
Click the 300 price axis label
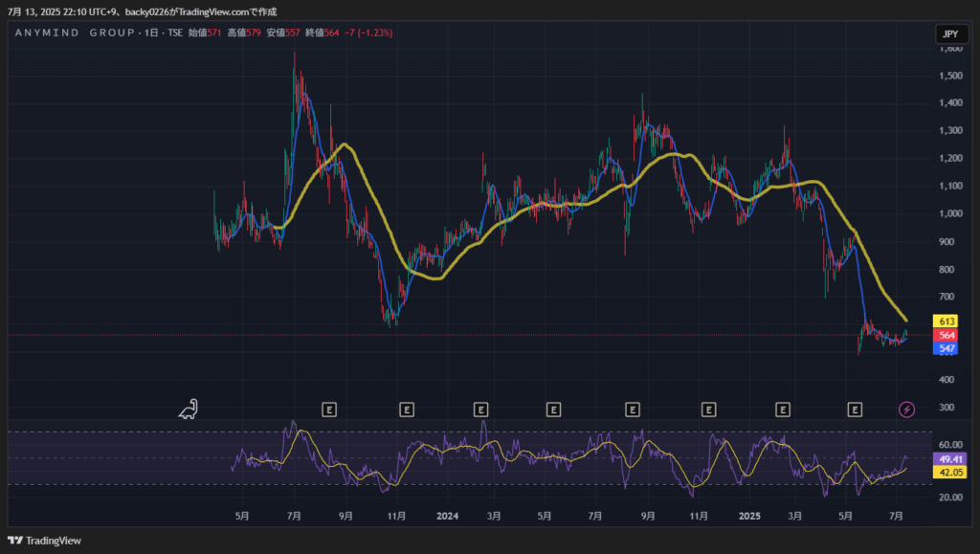[x=947, y=408]
